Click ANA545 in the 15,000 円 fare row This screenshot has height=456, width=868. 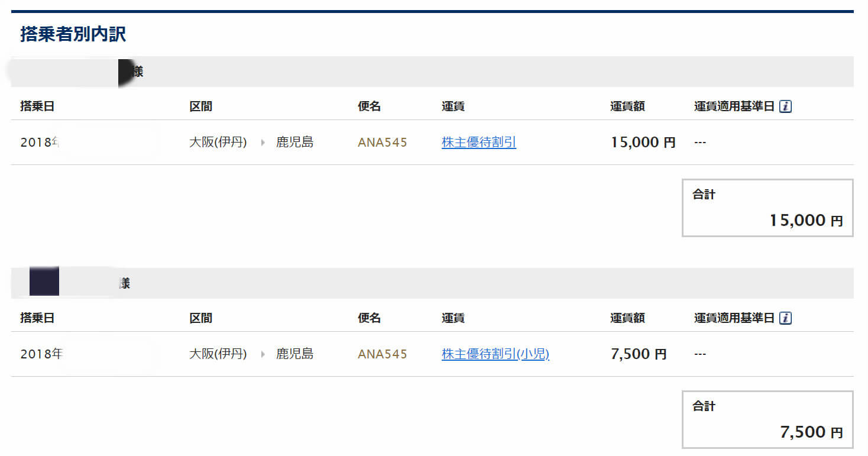point(382,143)
